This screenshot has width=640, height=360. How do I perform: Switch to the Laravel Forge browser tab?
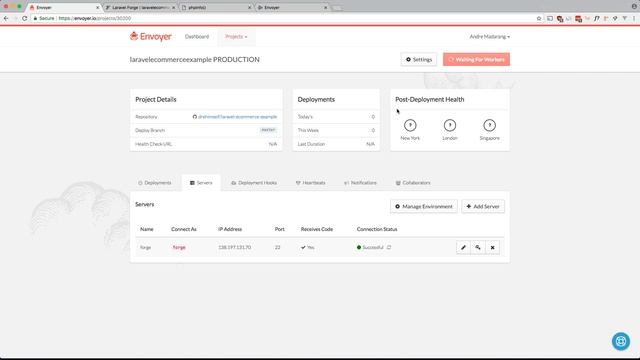140,7
